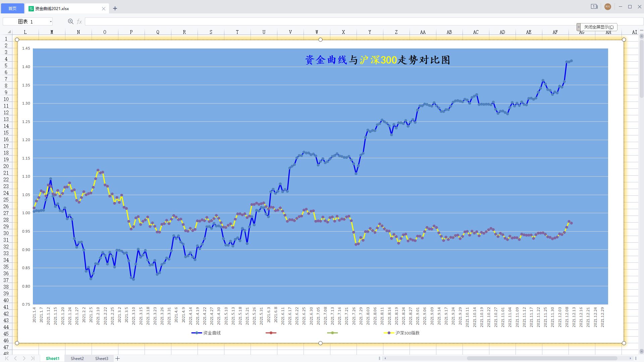Click the chart title text
This screenshot has width=644, height=362.
click(x=377, y=60)
